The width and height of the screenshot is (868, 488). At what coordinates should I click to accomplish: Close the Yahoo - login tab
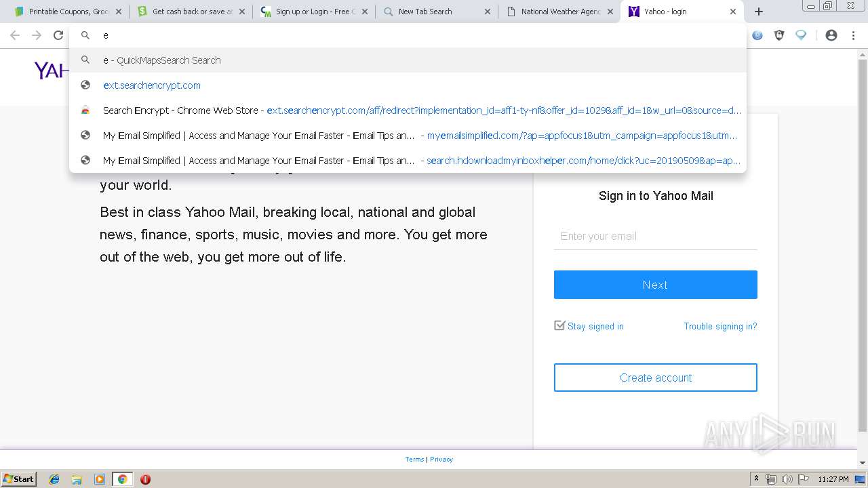pos(733,12)
